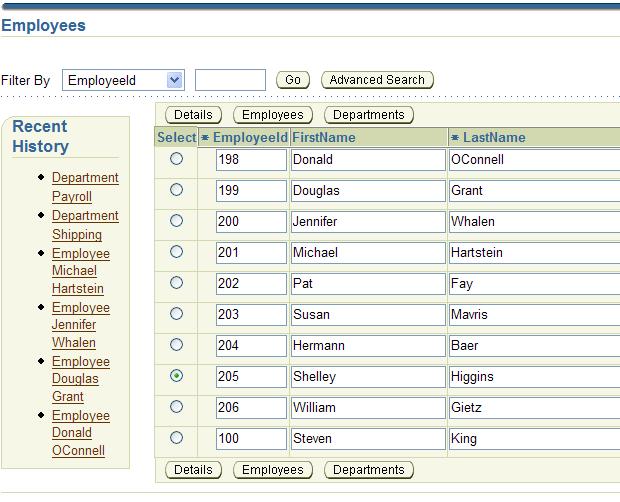Sort by the EmployeeId column header
The height and width of the screenshot is (502, 620).
(x=250, y=138)
